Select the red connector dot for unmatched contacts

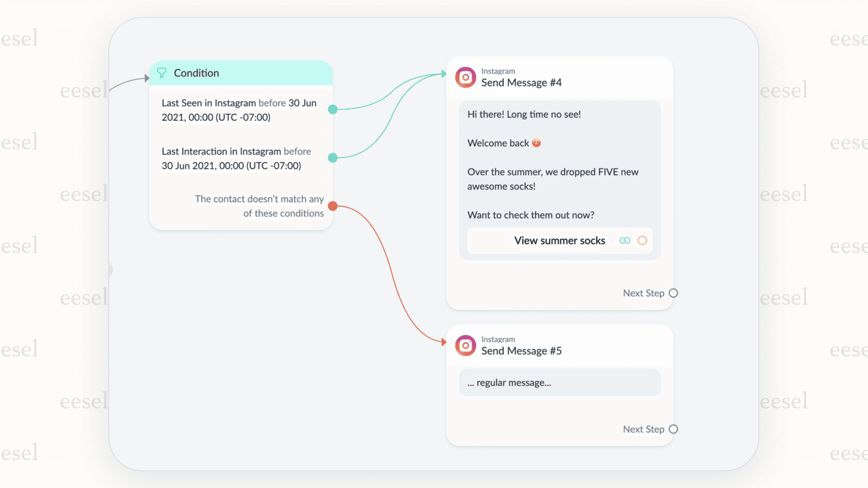click(x=333, y=206)
